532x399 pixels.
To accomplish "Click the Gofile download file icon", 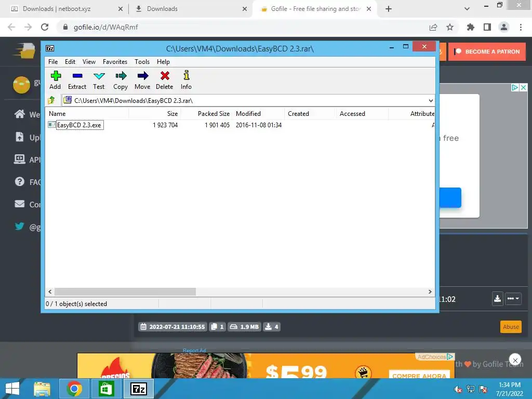I will [497, 299].
